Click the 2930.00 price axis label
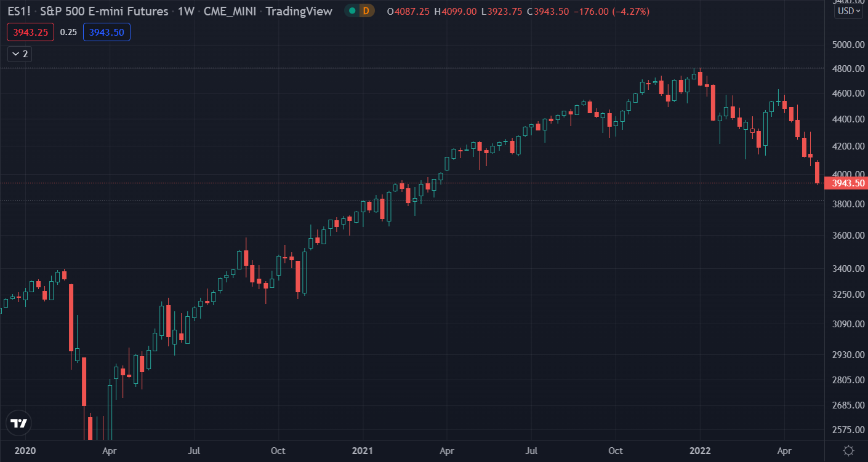Image resolution: width=868 pixels, height=462 pixels. [849, 355]
